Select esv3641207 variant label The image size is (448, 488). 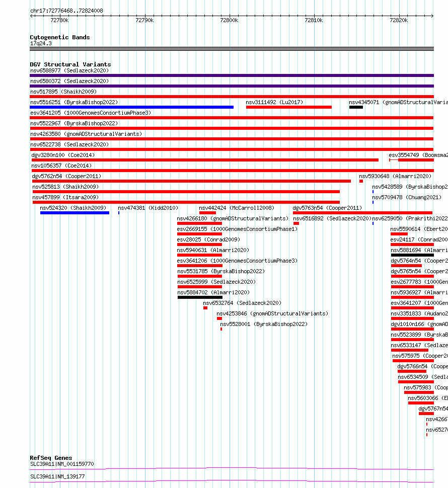point(419,303)
